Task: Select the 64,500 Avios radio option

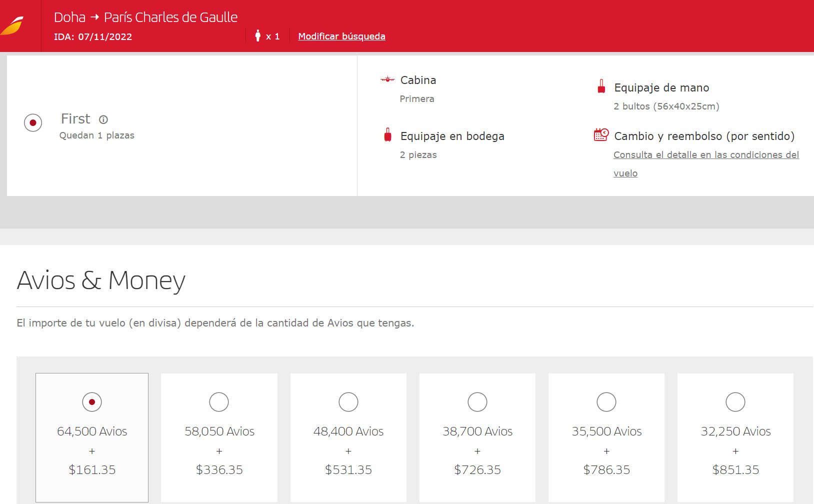Action: pyautogui.click(x=92, y=402)
